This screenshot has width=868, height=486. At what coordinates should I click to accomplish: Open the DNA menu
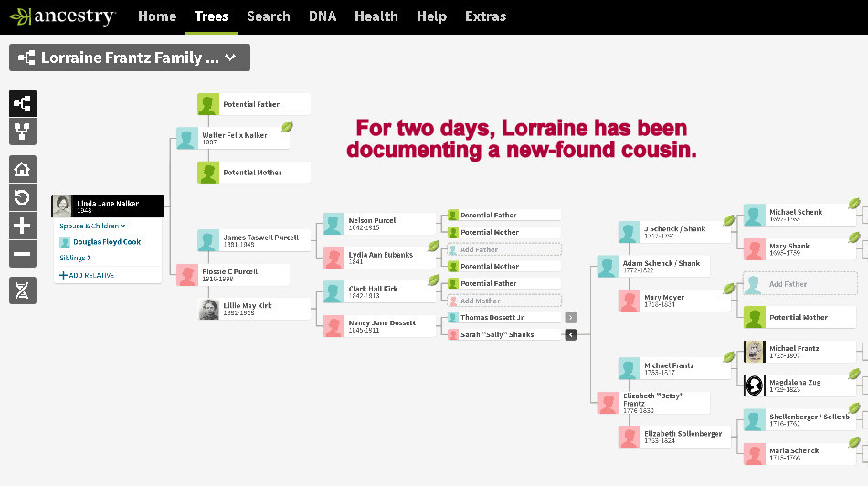tap(322, 16)
